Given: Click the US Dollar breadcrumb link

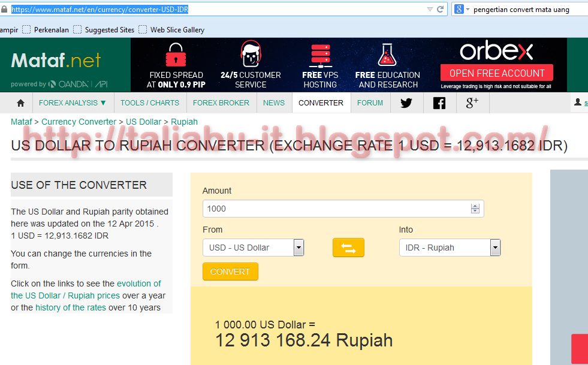Looking at the screenshot, I should click(143, 122).
